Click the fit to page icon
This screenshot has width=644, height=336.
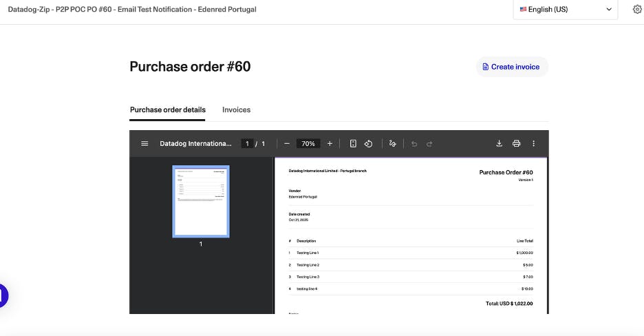click(x=353, y=143)
